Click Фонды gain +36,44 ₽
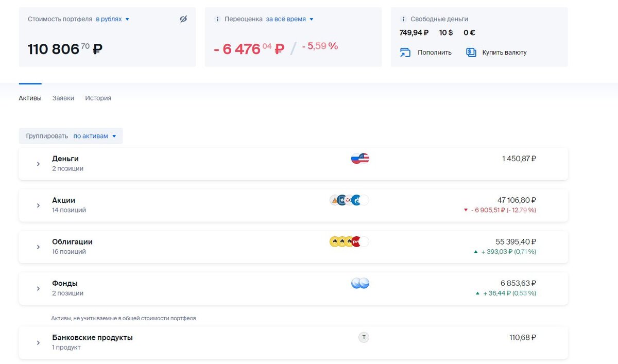This screenshot has width=618, height=364. [497, 293]
